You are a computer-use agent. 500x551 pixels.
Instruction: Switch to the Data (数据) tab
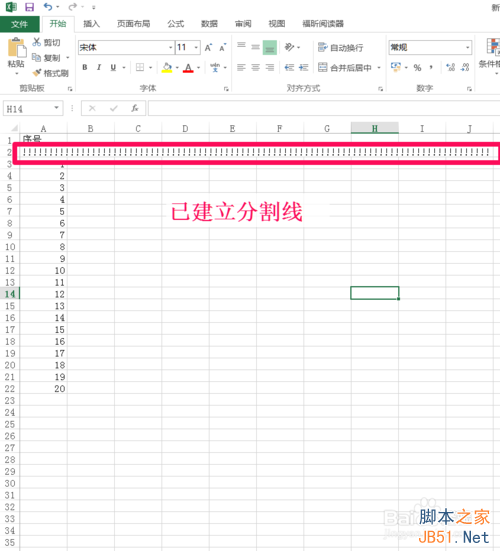tap(209, 24)
